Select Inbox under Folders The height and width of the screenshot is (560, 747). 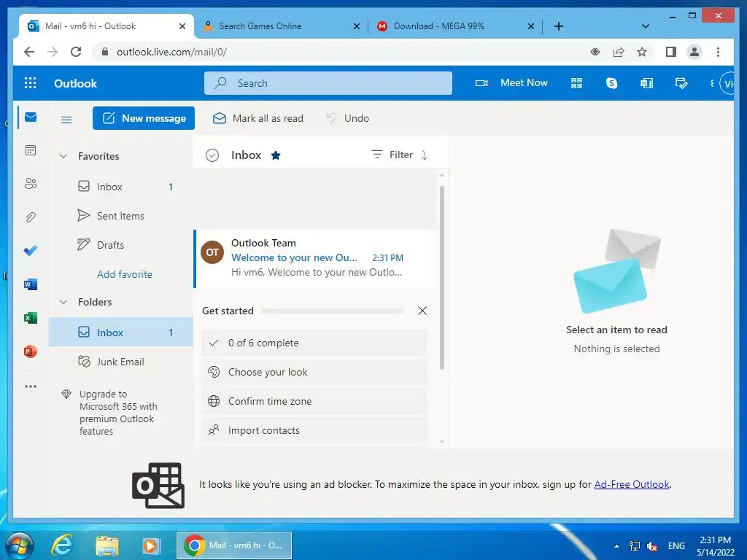pyautogui.click(x=120, y=332)
